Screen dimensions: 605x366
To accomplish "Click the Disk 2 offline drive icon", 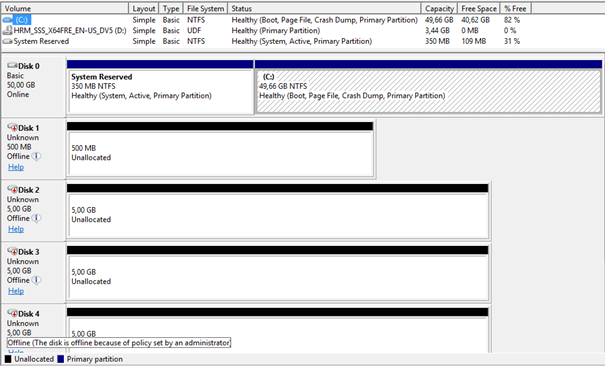I will (12, 189).
